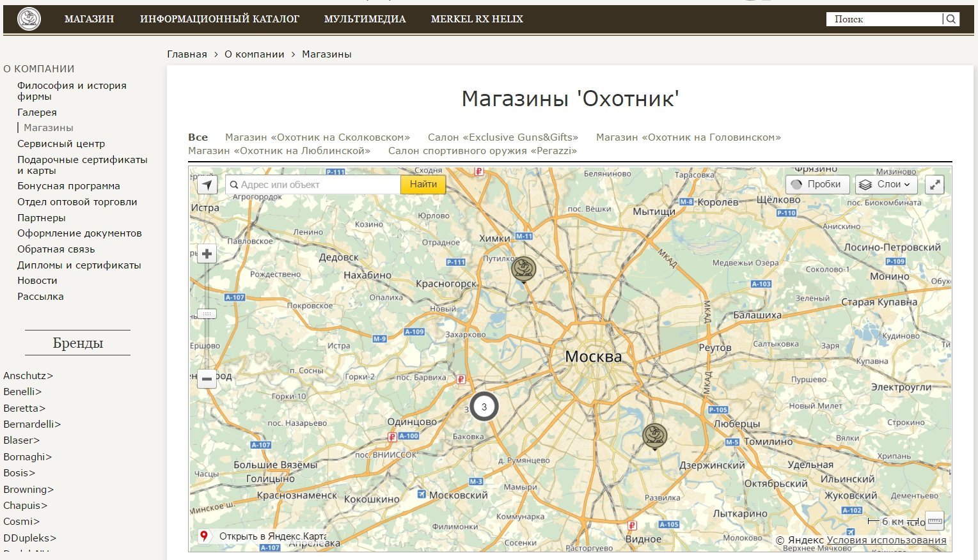Viewport: 978px width, 560px height.
Task: Go to Главная breadcrumb
Action: [187, 54]
